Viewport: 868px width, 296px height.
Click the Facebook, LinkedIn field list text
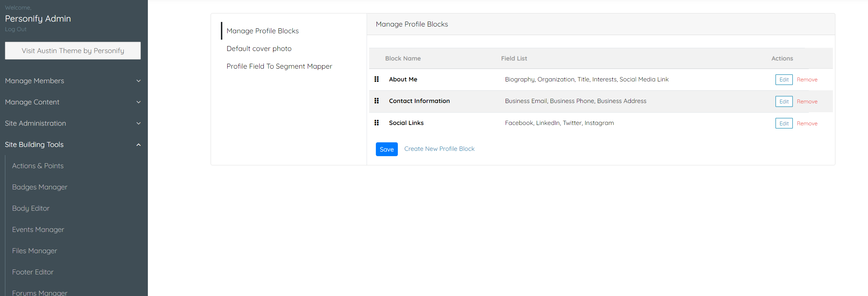pos(560,123)
